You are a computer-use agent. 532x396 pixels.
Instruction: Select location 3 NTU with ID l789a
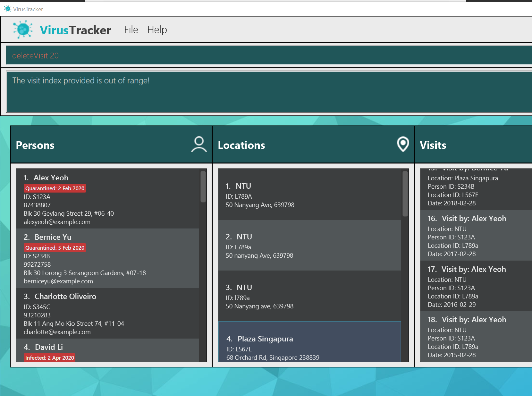pos(310,296)
